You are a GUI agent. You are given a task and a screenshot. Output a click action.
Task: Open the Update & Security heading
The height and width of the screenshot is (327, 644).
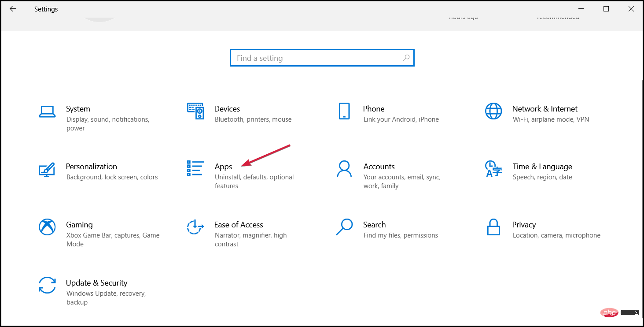(96, 283)
